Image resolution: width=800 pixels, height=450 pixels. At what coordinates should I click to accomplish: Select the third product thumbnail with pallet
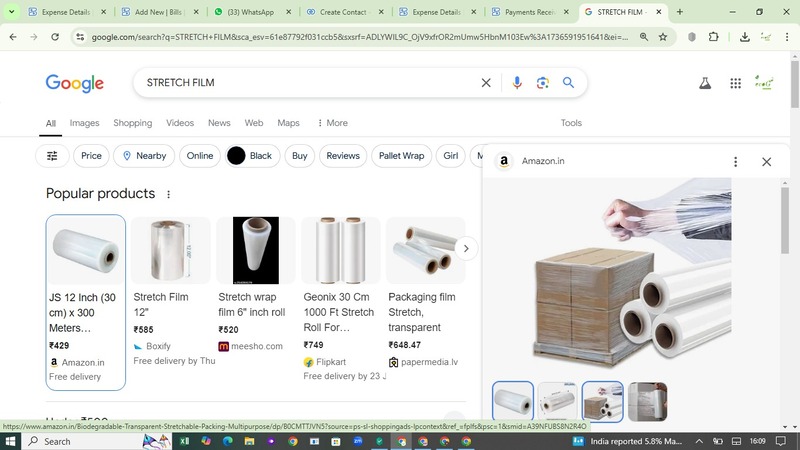tap(602, 402)
